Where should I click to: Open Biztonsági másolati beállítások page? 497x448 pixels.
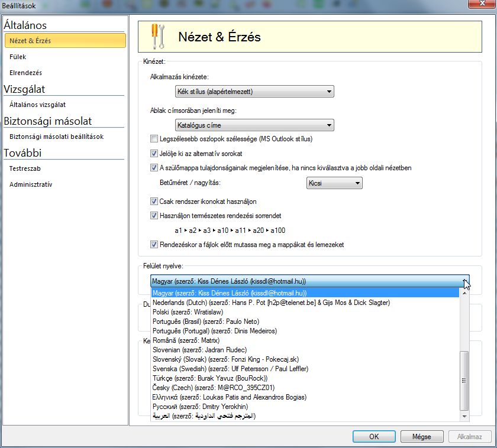pyautogui.click(x=56, y=137)
